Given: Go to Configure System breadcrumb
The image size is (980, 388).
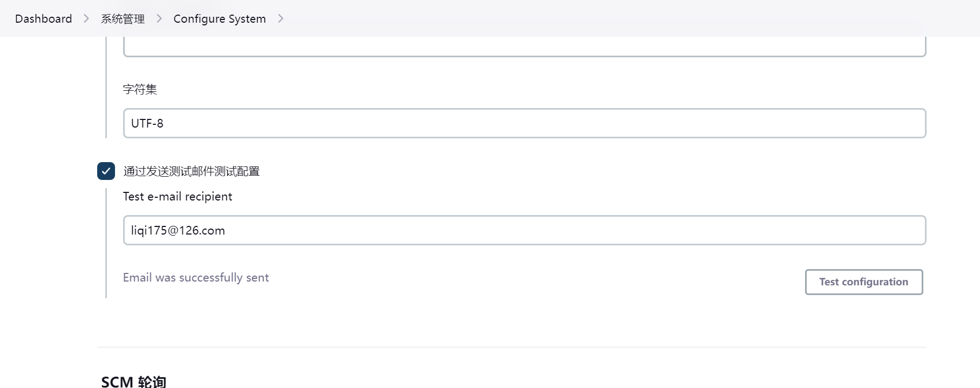Looking at the screenshot, I should pos(219,19).
